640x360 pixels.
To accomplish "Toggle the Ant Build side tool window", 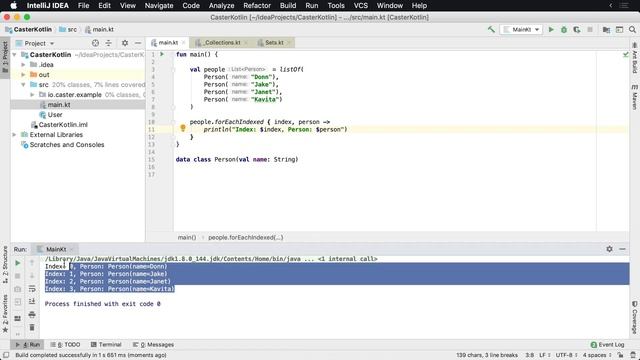I will point(635,58).
